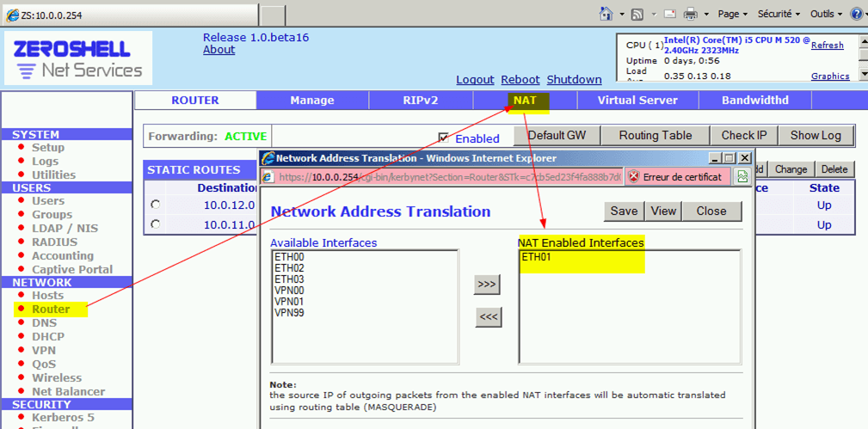Select radio button for route 10.0.11.0

pyautogui.click(x=156, y=224)
